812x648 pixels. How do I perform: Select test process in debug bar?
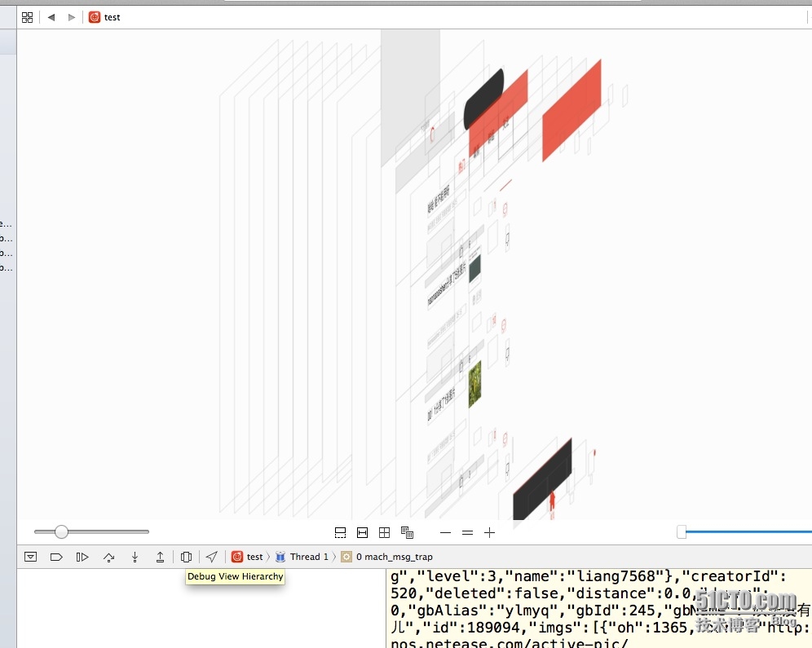(247, 557)
